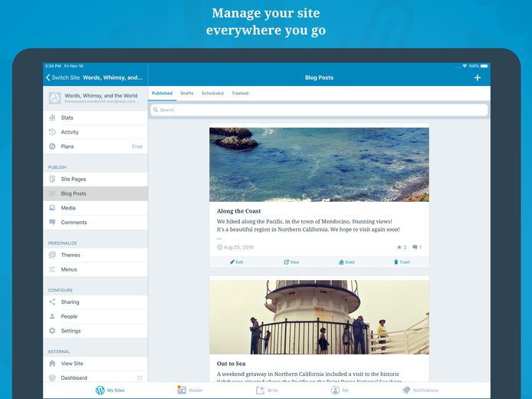This screenshot has height=399, width=532.
Task: Open the Settings gear icon
Action: (x=52, y=331)
